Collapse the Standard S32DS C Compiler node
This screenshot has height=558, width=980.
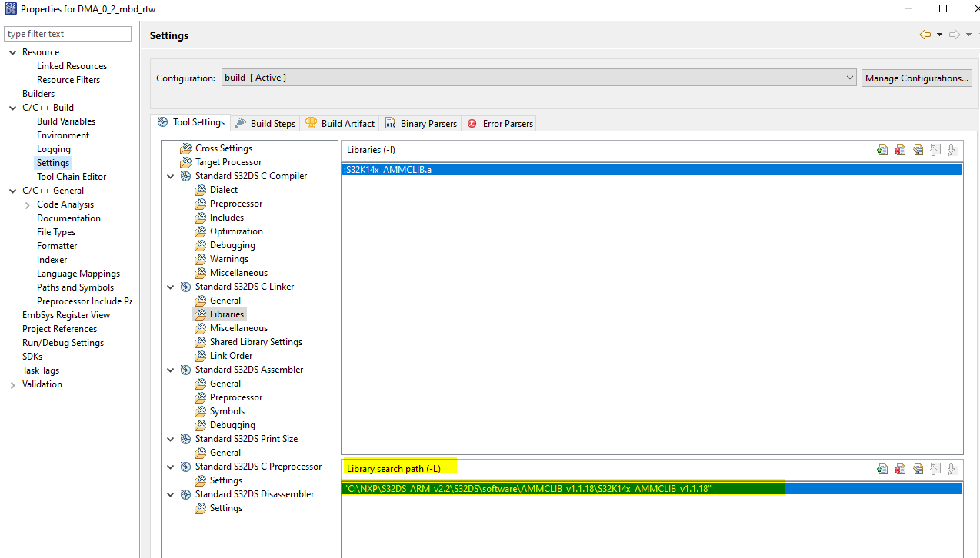[x=170, y=175]
